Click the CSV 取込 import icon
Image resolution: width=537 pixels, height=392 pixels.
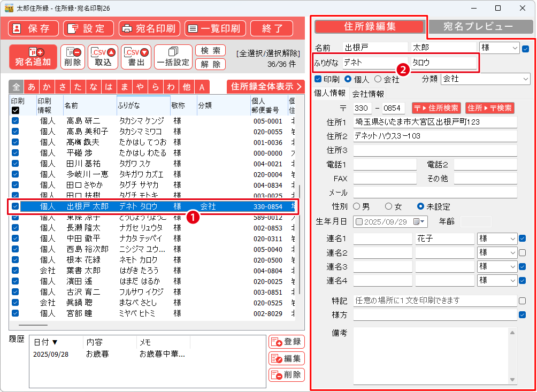click(103, 57)
